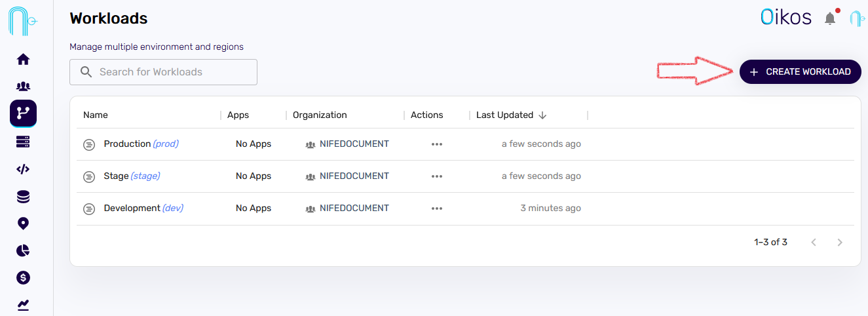This screenshot has width=868, height=316.
Task: Focus the Search for Workloads field
Action: coord(163,72)
